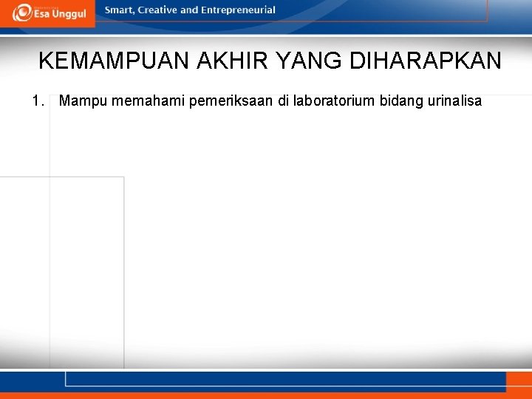Select the 'KEMAMPUAN AKHIR YANG DIHARAPKAN' heading
Viewport: 532px width, 399px height.
point(270,61)
